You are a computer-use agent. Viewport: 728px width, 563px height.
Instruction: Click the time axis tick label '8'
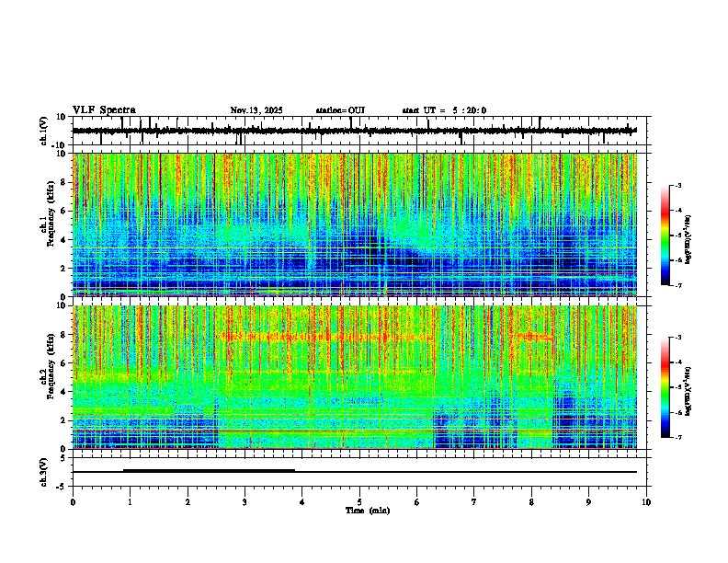(x=531, y=502)
